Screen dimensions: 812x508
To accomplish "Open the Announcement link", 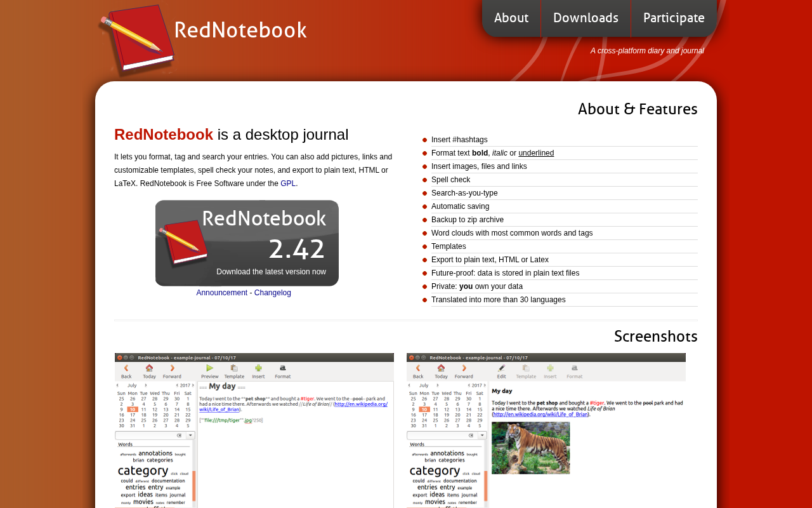I will point(222,293).
